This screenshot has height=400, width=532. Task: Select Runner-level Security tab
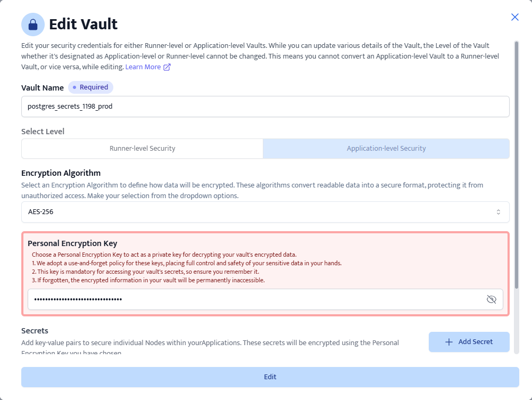[142, 149]
